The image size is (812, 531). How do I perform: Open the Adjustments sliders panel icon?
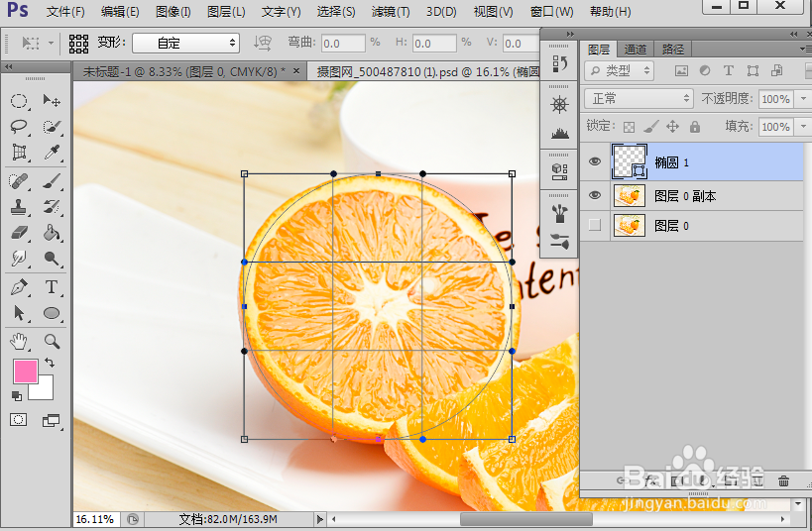559,241
